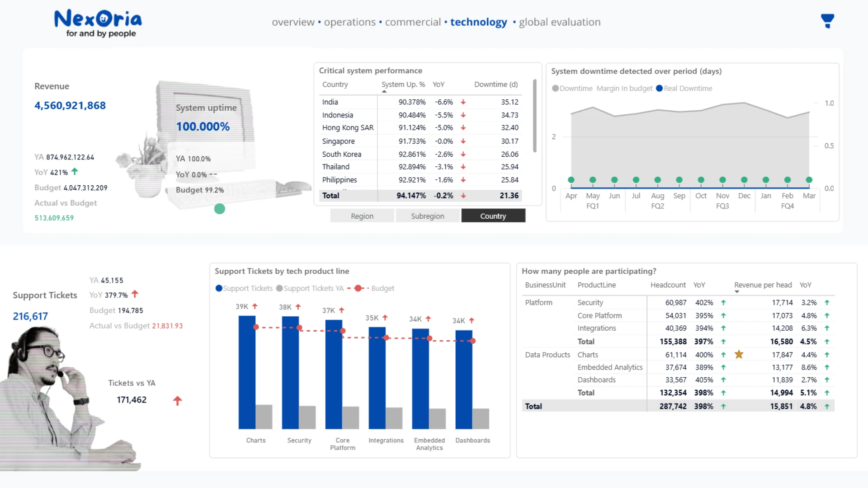Click gold star icon in Charts row
The image size is (868, 488).
(739, 355)
